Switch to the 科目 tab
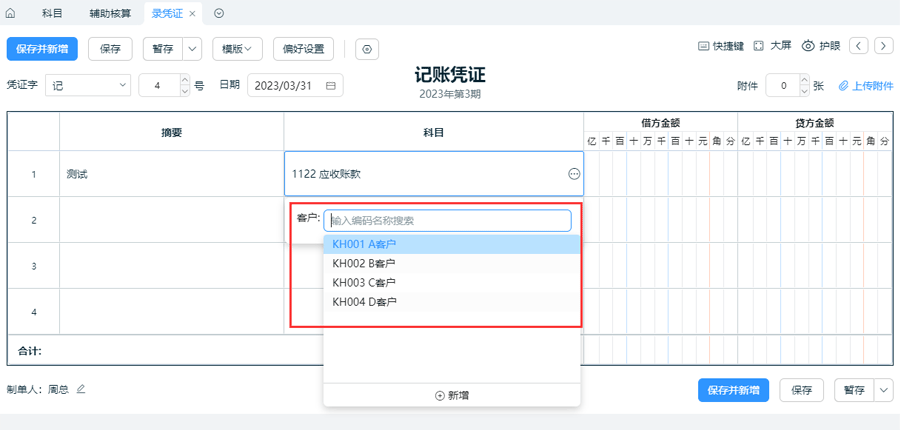Image resolution: width=900 pixels, height=430 pixels. pyautogui.click(x=52, y=13)
